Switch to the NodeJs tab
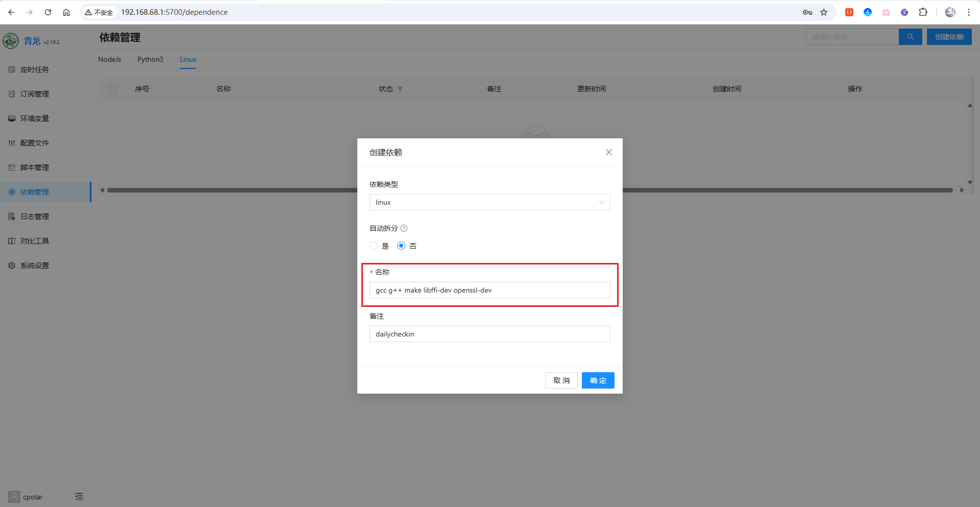The width and height of the screenshot is (980, 507). point(110,59)
